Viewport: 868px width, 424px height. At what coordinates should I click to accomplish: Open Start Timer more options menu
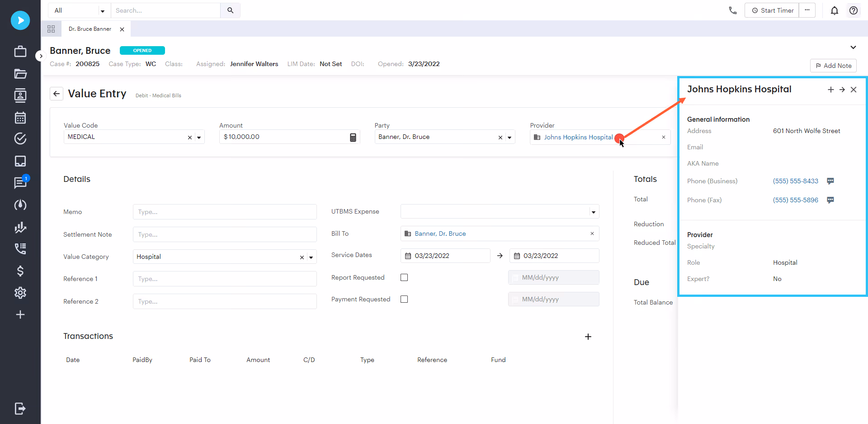tap(807, 10)
